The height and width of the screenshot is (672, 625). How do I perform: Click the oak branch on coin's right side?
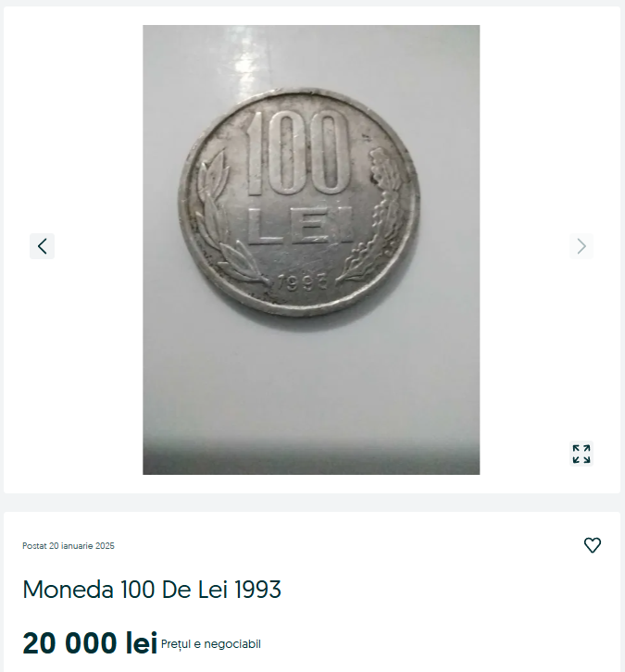coord(372,215)
